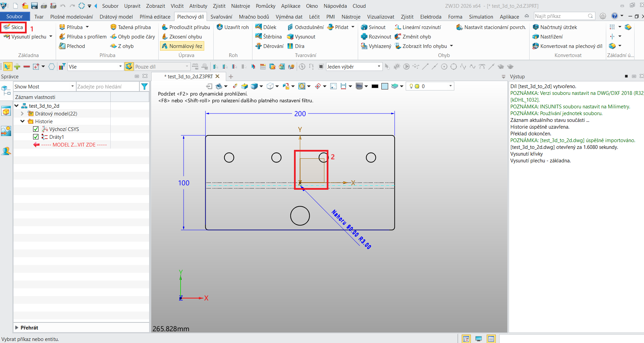Activate the Odvzdušnění tool

click(x=305, y=27)
